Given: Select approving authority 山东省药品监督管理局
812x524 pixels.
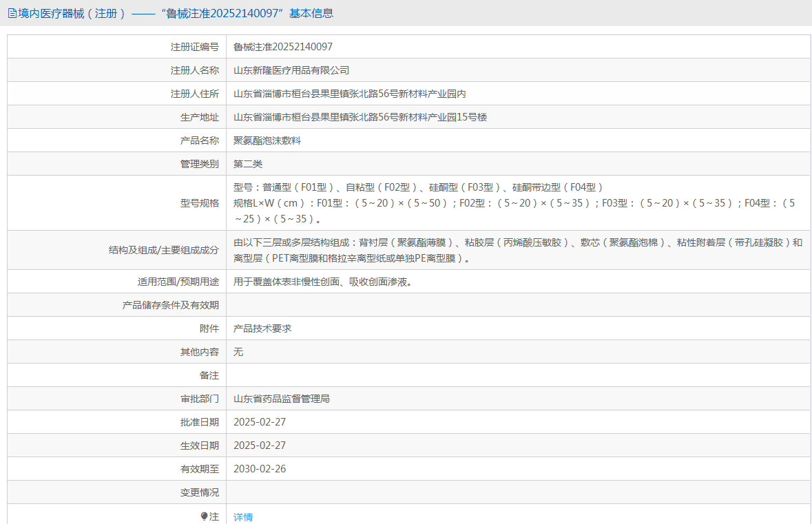Looking at the screenshot, I should coord(281,399).
